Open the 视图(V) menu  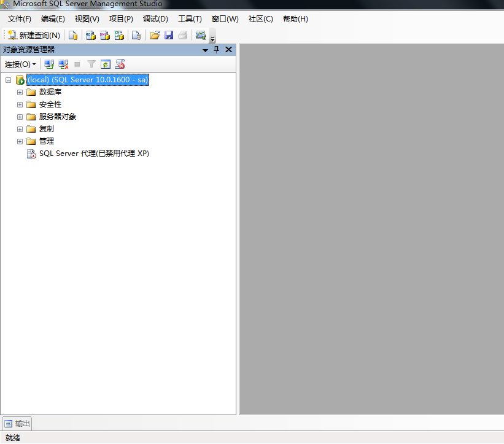[x=87, y=19]
